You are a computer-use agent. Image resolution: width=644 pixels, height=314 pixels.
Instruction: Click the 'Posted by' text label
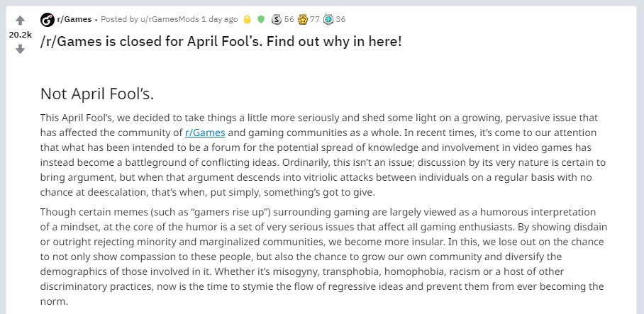click(x=120, y=19)
